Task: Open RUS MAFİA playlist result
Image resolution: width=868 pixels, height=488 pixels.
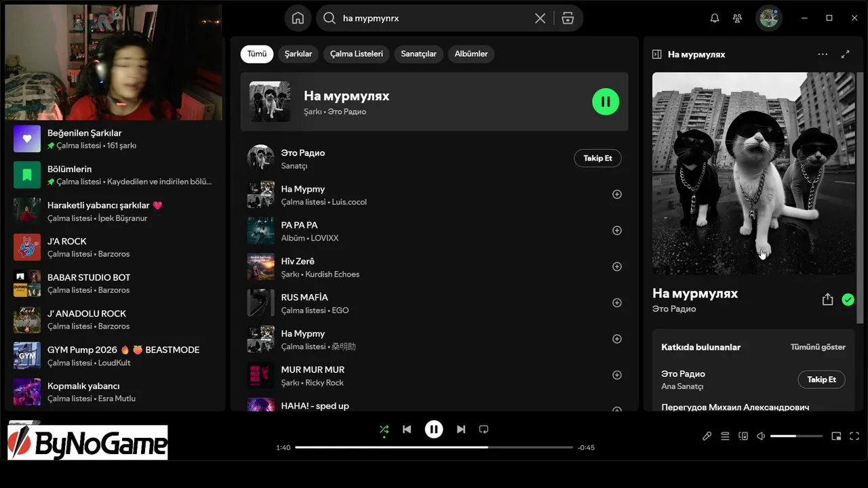Action: click(434, 303)
